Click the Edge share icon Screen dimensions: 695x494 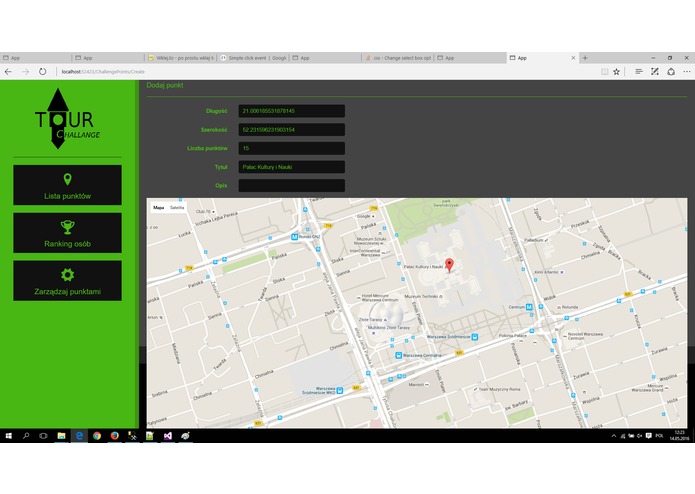coord(671,71)
